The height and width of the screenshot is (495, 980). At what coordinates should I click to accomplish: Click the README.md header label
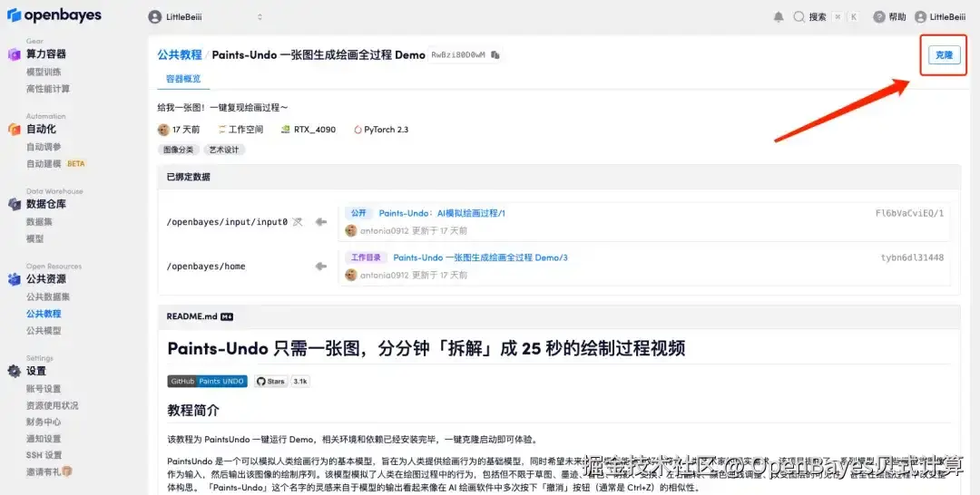tap(191, 316)
